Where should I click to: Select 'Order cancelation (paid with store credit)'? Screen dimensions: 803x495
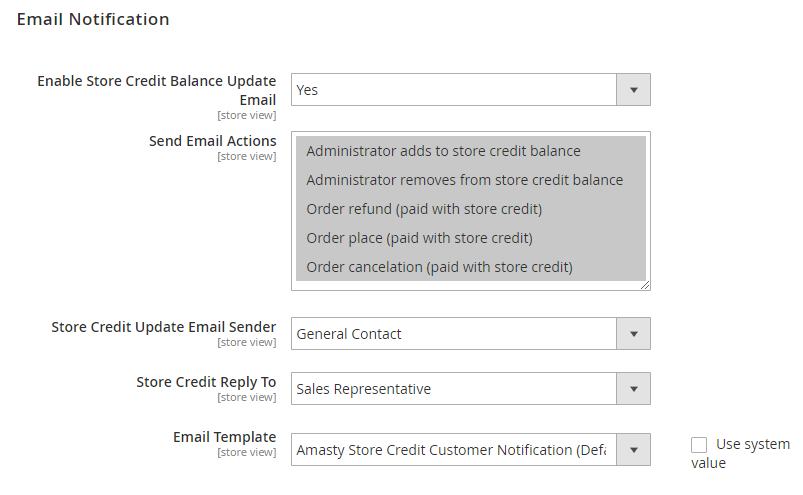(x=439, y=267)
